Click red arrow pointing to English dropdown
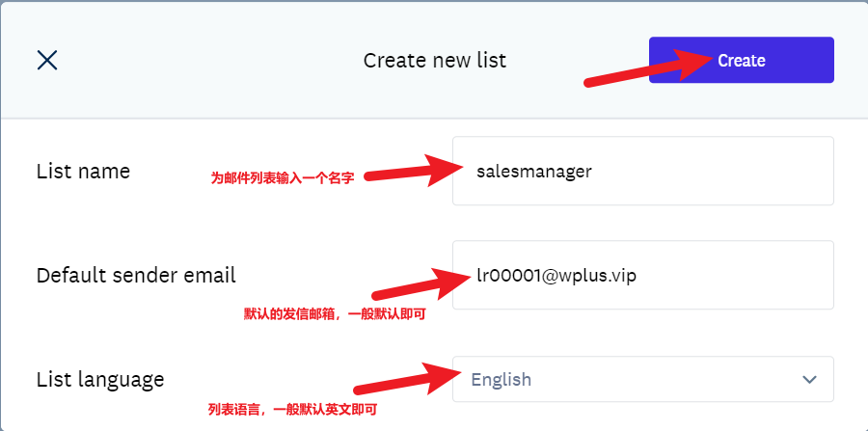 407,379
